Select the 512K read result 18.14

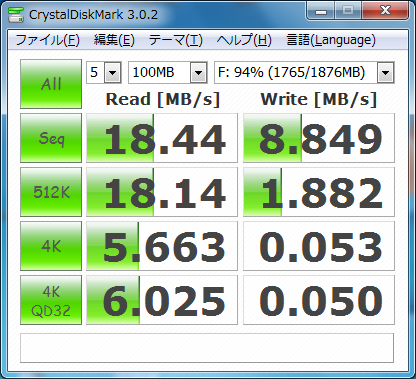point(162,192)
